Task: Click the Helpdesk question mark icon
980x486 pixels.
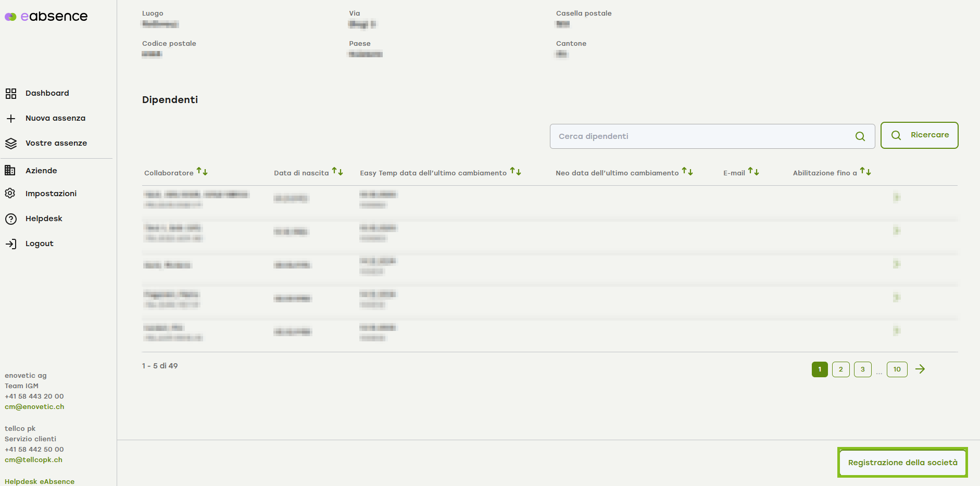Action: click(11, 219)
